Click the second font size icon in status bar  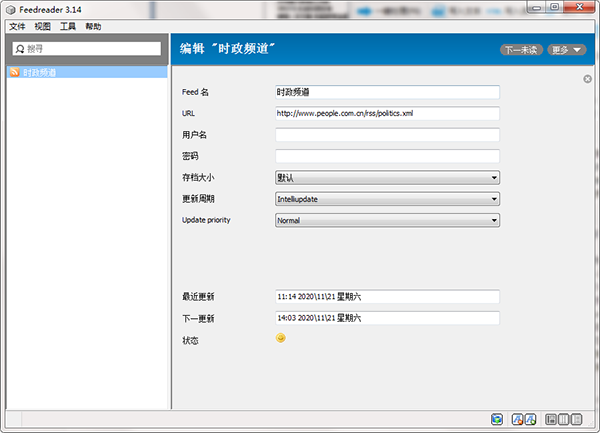(530, 419)
